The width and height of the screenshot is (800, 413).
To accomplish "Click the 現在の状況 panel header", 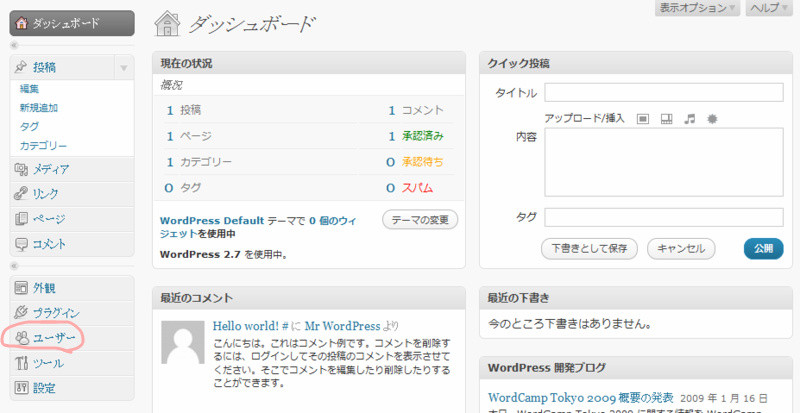I will (309, 63).
